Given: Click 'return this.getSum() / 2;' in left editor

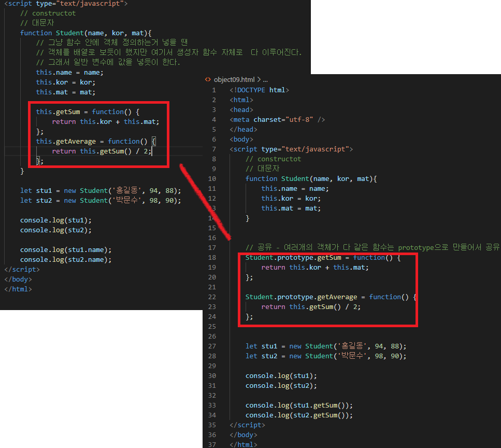Looking at the screenshot, I should coord(102,151).
